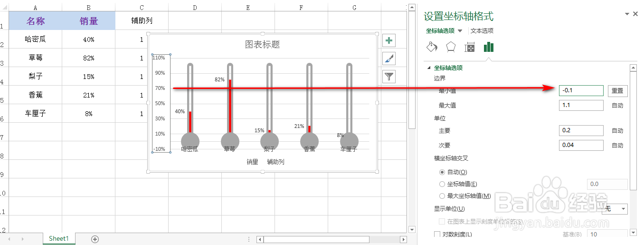Viewport: 644px width, 245px height.
Task: Switch to the 坐标轴选项 tab
Action: [x=440, y=31]
